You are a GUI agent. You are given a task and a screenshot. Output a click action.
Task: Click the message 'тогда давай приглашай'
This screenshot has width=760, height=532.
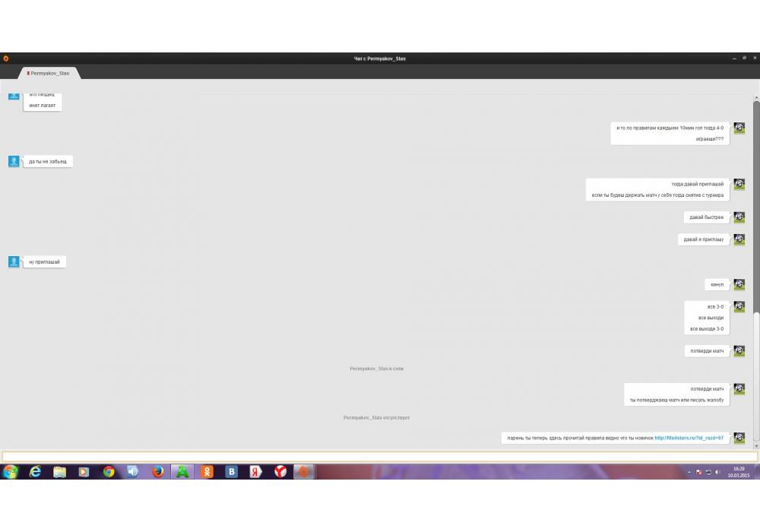click(698, 184)
